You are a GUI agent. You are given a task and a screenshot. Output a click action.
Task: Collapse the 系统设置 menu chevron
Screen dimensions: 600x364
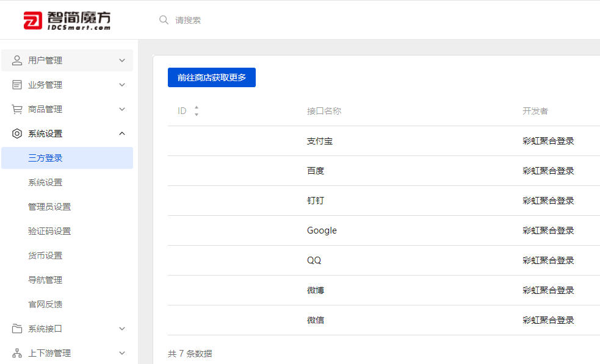122,134
